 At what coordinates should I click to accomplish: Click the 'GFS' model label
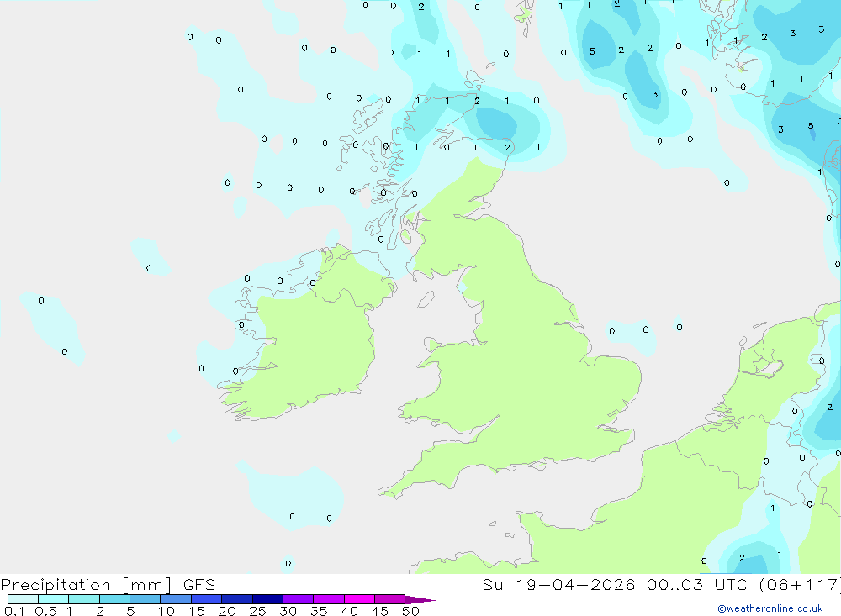tap(199, 584)
